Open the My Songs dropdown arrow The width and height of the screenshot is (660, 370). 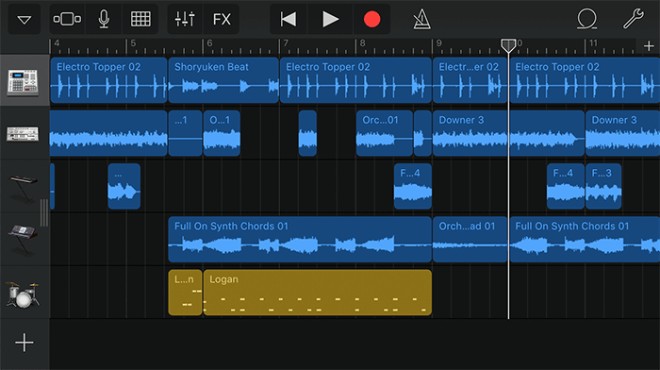(x=24, y=19)
